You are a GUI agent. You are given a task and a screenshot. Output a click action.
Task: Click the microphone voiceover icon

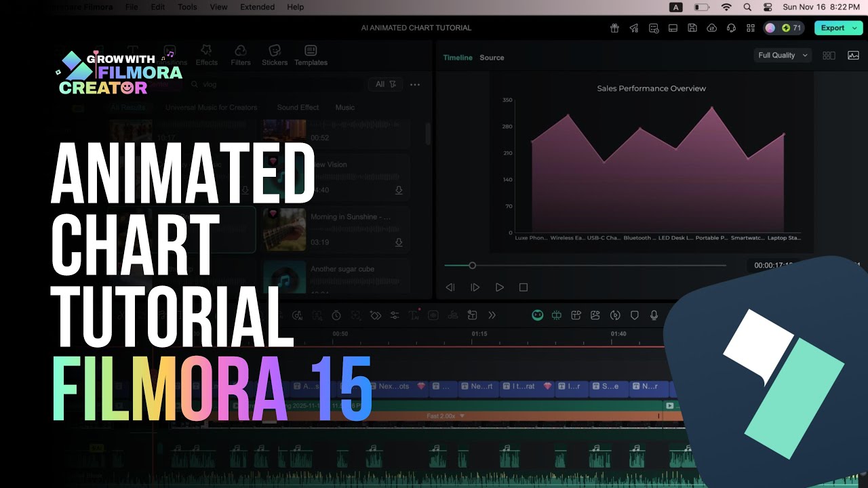click(x=654, y=315)
